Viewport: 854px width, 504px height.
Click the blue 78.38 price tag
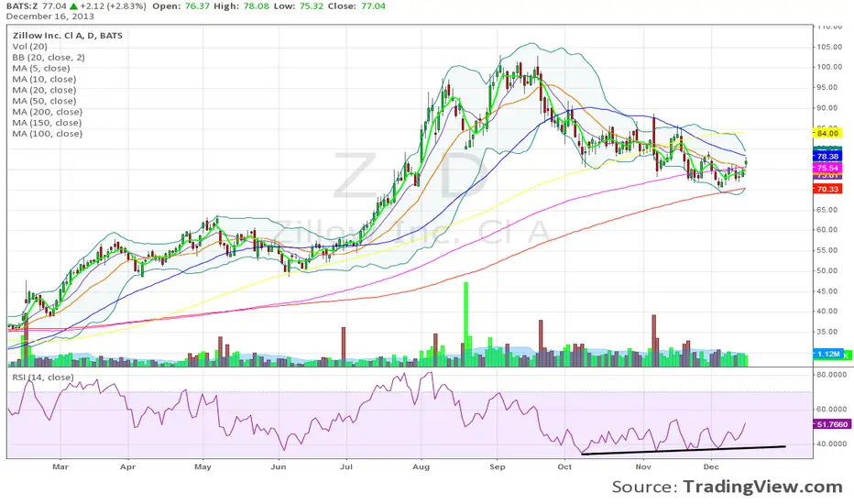(827, 157)
